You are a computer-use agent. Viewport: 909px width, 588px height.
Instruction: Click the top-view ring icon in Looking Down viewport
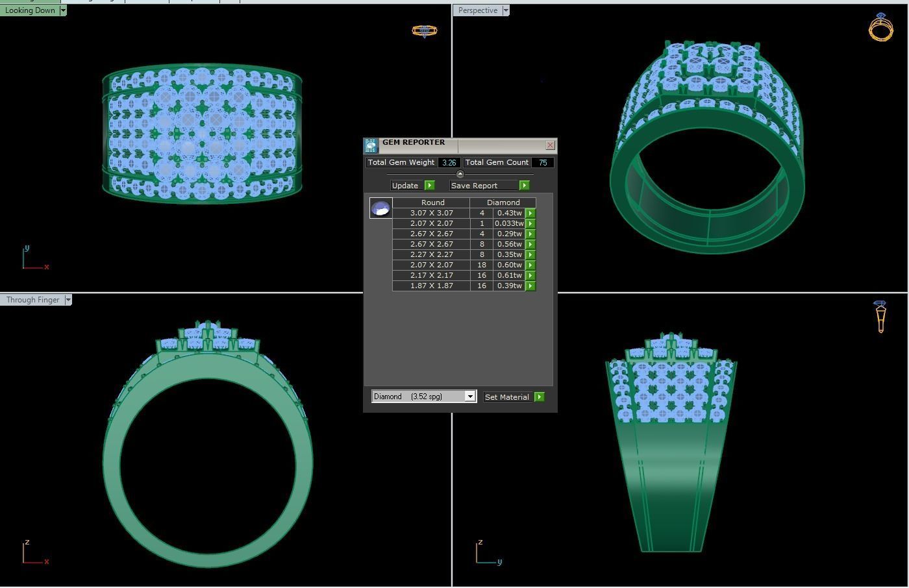pyautogui.click(x=425, y=31)
